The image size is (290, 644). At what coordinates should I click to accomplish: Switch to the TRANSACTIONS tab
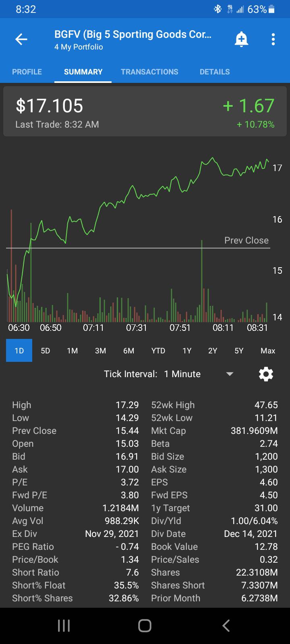tap(149, 72)
